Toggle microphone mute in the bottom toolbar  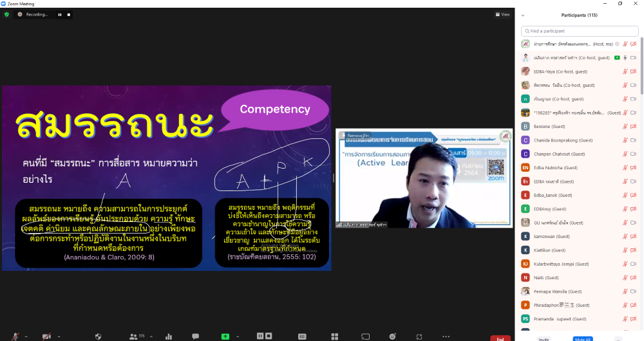click(x=15, y=336)
